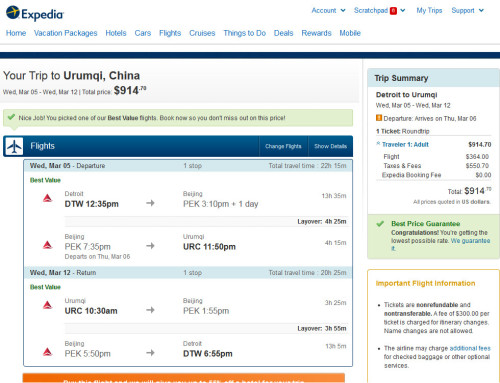
Task: Click DTW 6:55pm arrival time
Action: click(x=208, y=354)
